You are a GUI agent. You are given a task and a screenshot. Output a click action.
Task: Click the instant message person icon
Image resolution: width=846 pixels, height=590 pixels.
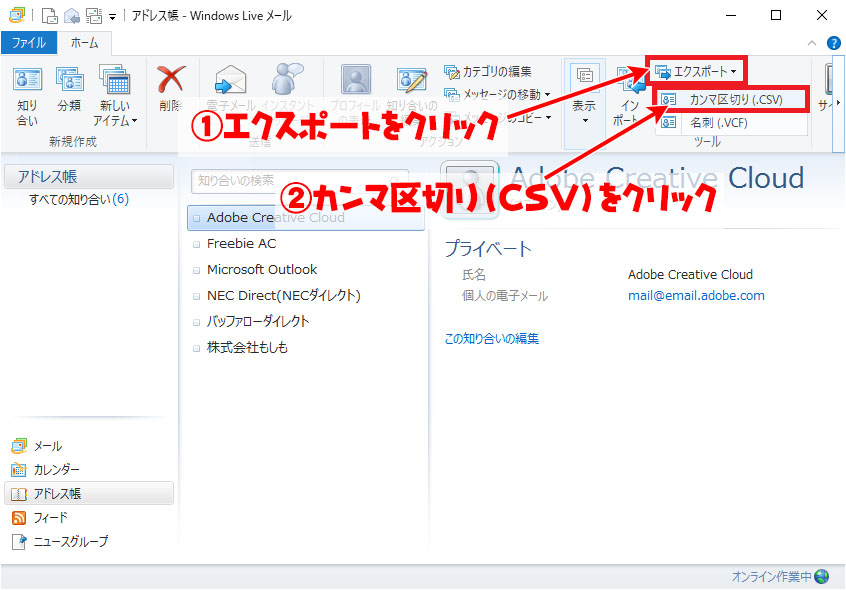coord(287,78)
